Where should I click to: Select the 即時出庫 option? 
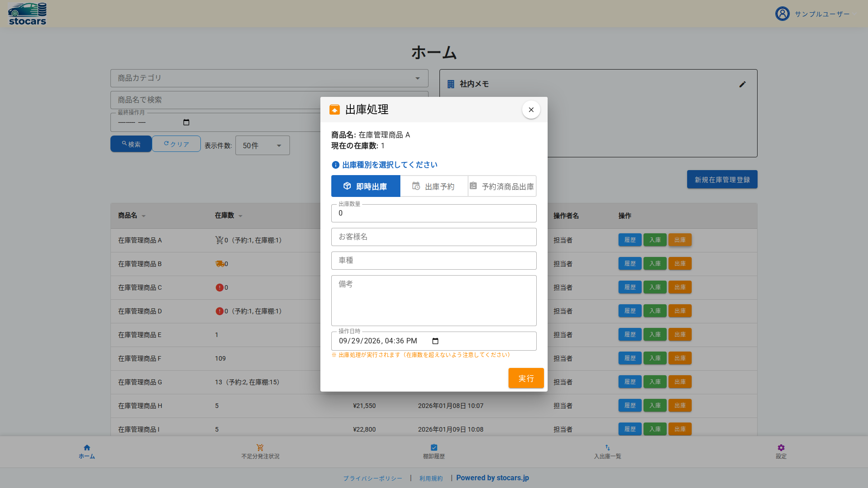(365, 186)
